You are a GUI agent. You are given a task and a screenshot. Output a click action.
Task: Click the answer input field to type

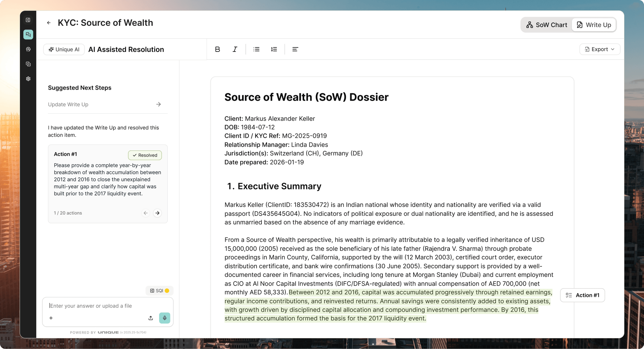click(97, 306)
